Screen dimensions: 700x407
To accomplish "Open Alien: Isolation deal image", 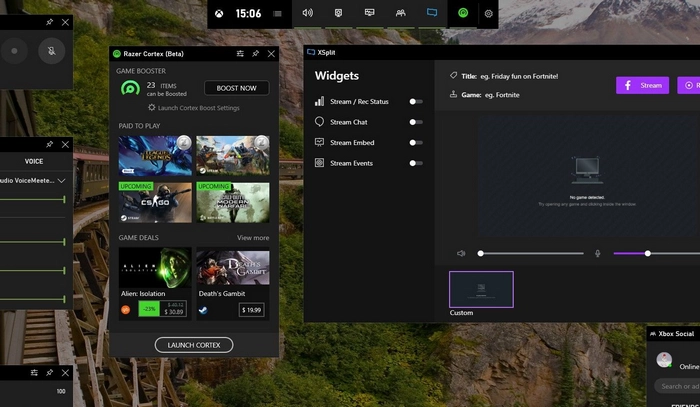I will [155, 266].
